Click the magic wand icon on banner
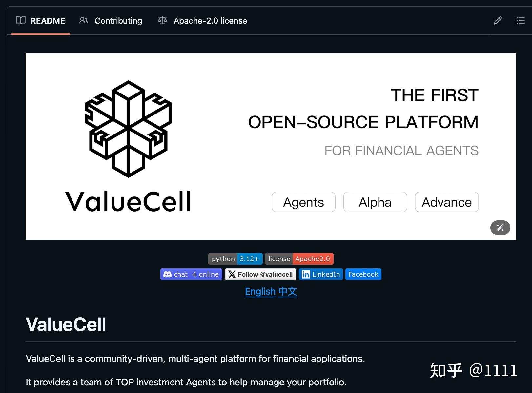Viewport: 532px width, 393px height. (500, 227)
